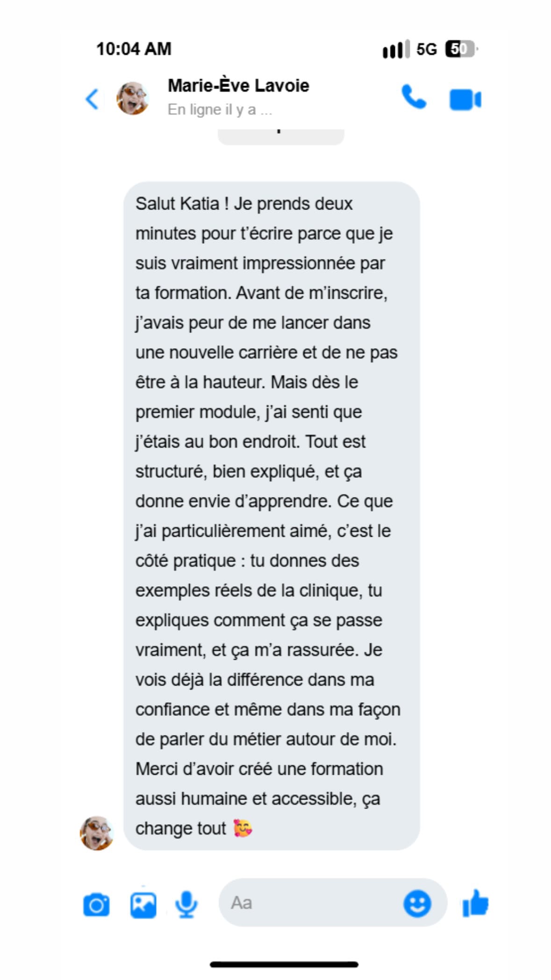The width and height of the screenshot is (551, 980).
Task: Select the long message starting "Salut Katia"
Action: click(x=271, y=515)
